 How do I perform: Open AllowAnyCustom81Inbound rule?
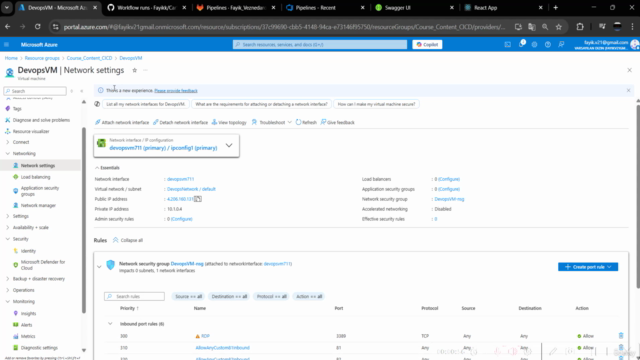click(222, 348)
